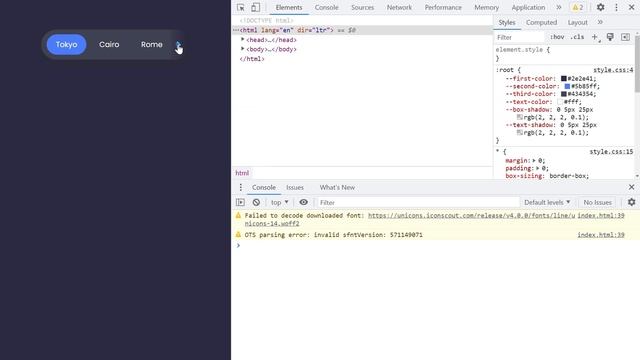
Task: Select the Styles pane tab
Action: pos(507,22)
